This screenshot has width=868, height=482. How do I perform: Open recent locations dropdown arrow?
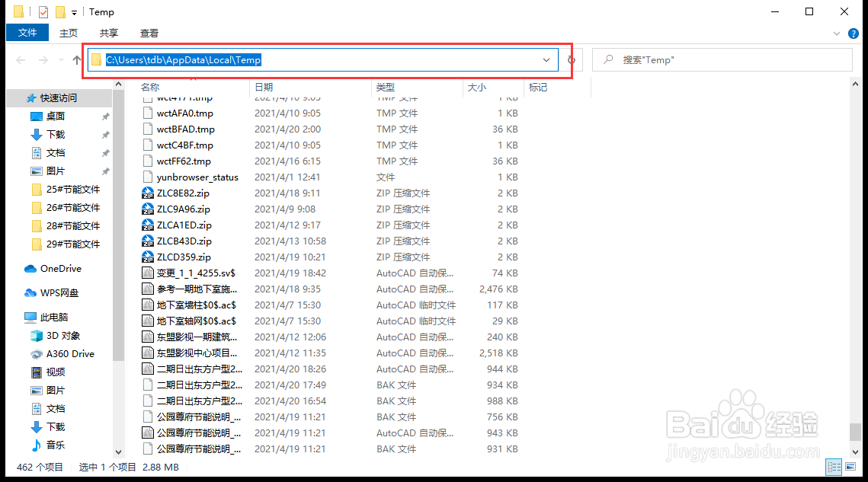pos(61,59)
